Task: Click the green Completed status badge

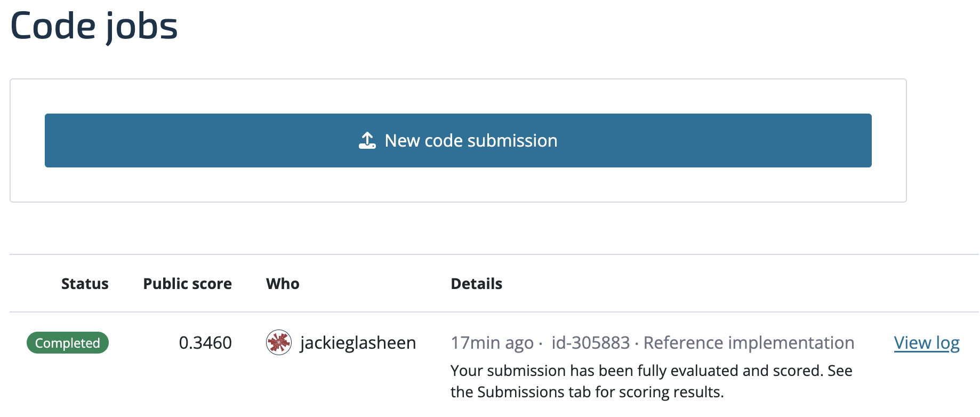Action: [68, 343]
